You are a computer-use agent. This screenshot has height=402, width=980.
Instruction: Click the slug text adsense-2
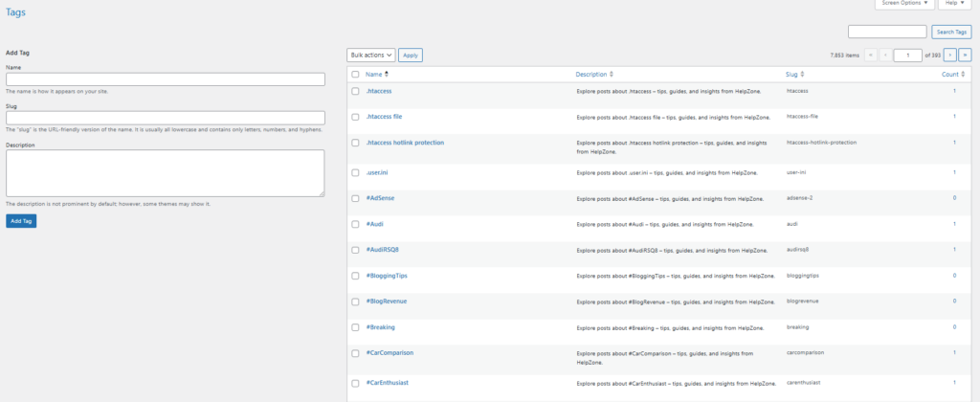point(799,197)
